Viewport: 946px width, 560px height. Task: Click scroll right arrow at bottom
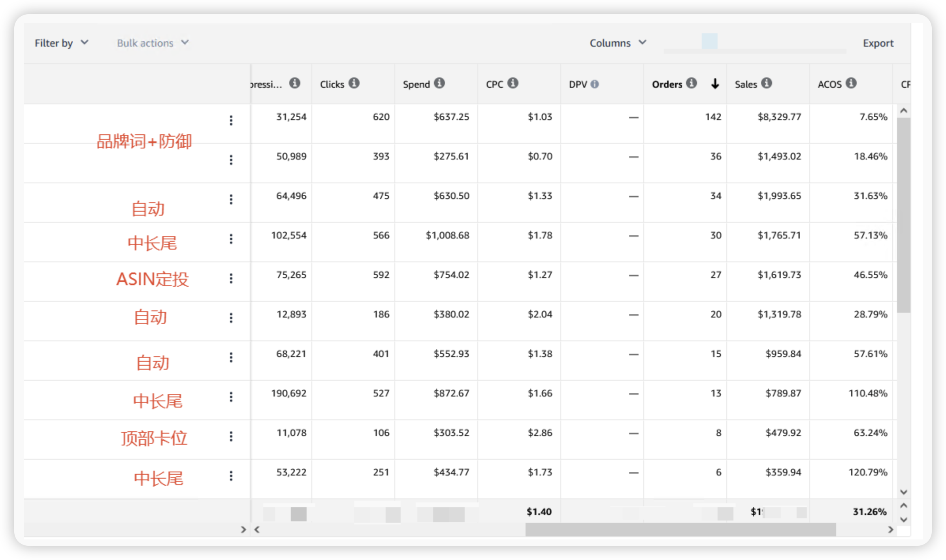(x=891, y=530)
